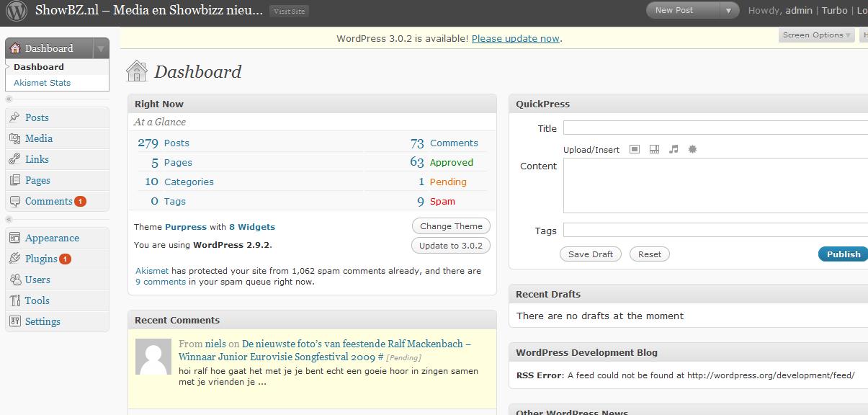This screenshot has width=868, height=415.
Task: Click the large Dashboard house icon by the heading
Action: click(137, 71)
